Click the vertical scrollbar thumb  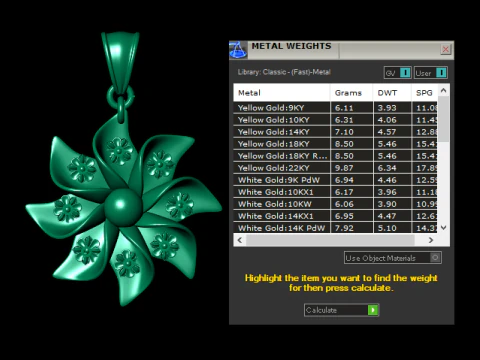pos(443,119)
